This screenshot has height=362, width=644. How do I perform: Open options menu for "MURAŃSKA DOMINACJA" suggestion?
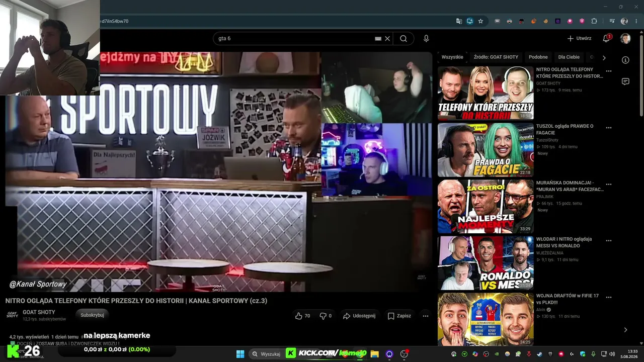(x=609, y=185)
